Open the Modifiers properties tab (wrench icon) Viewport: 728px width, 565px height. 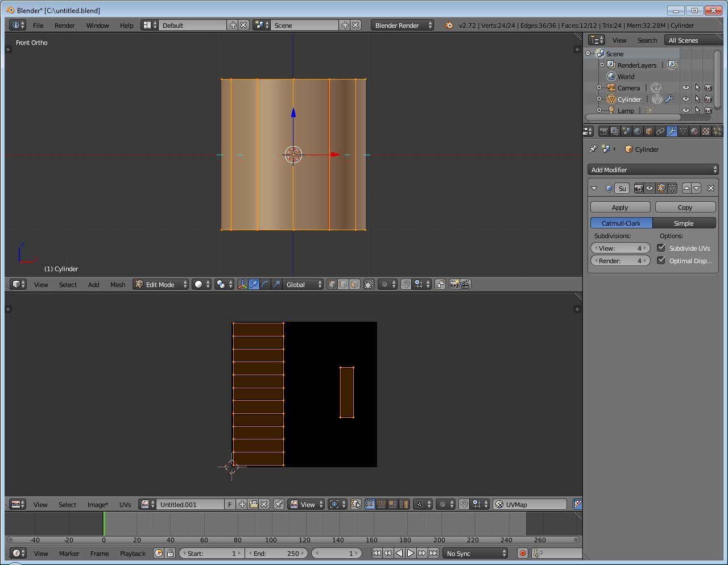coord(672,131)
